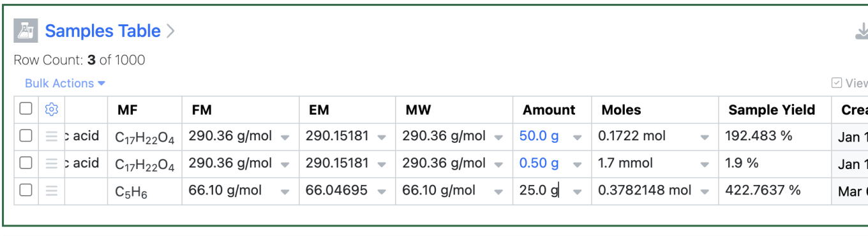Expand dropdown next to EM 66.04695

pos(382,191)
